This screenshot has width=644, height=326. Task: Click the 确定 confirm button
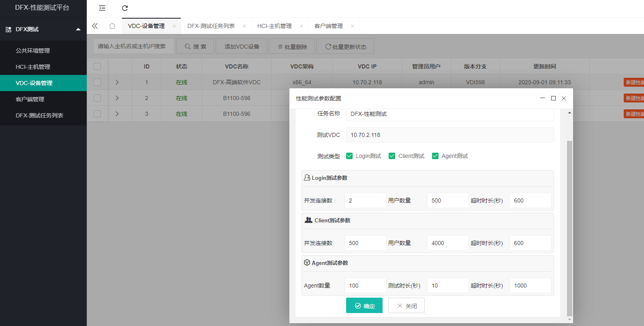364,306
